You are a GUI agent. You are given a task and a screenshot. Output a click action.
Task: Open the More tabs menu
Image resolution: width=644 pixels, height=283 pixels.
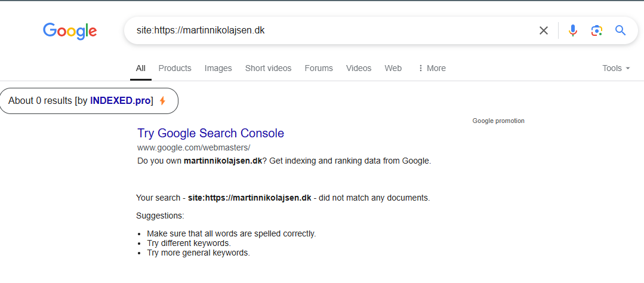click(432, 68)
